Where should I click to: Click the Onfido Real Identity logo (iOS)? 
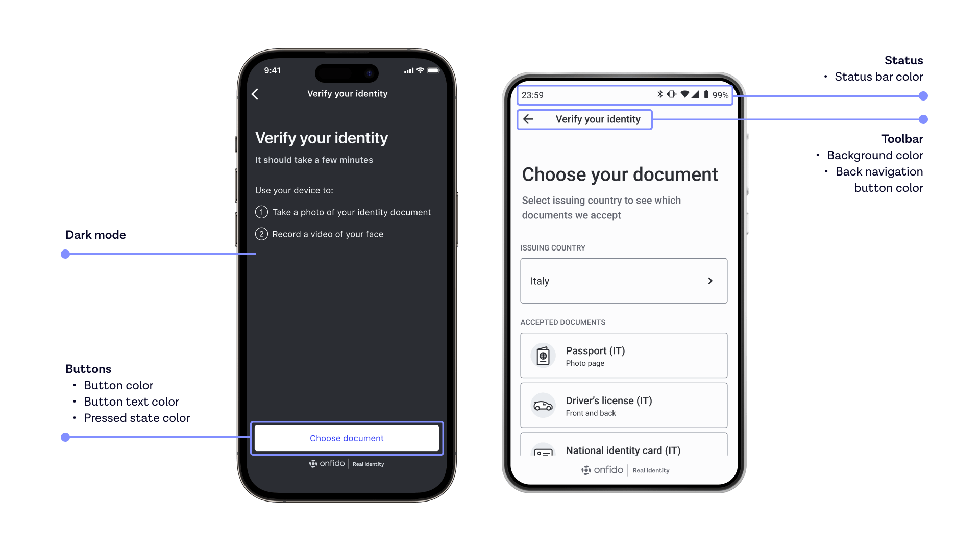click(x=347, y=464)
